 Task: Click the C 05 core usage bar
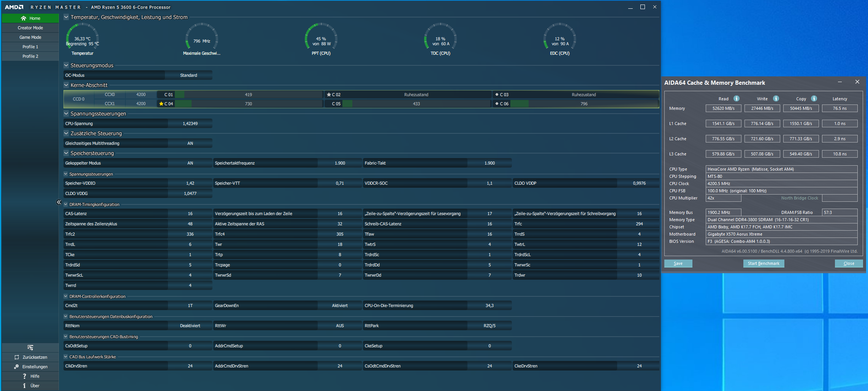pos(417,104)
